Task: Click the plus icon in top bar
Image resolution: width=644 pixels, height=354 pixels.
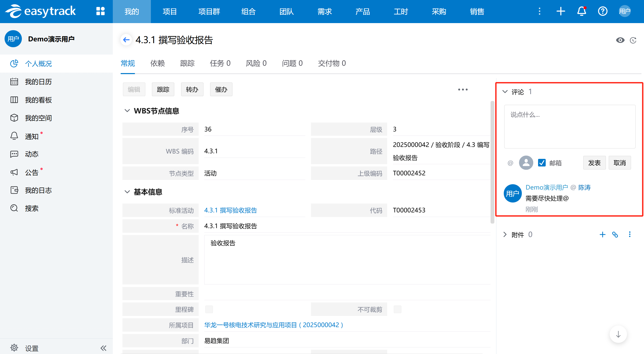Action: pyautogui.click(x=561, y=11)
